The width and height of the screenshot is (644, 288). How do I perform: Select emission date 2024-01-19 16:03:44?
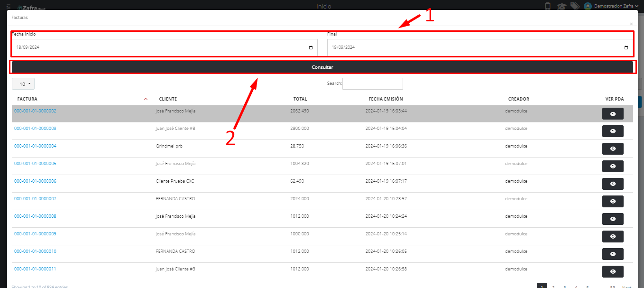coord(386,111)
